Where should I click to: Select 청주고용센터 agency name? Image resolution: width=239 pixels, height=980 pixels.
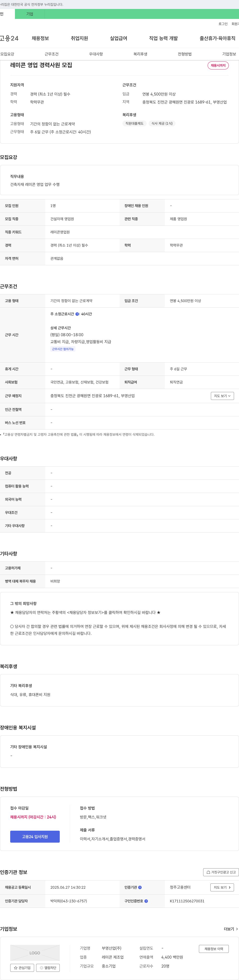pos(180,887)
